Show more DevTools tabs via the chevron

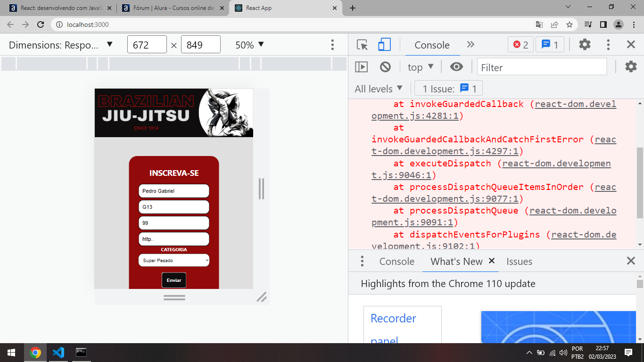tap(471, 45)
